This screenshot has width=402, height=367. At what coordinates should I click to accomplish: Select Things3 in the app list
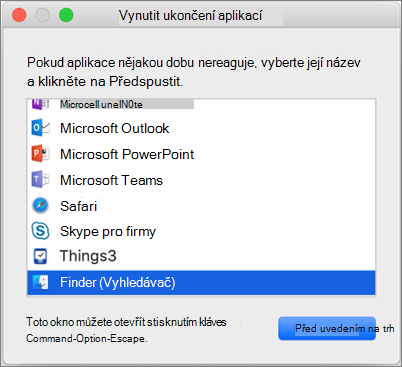(x=201, y=257)
